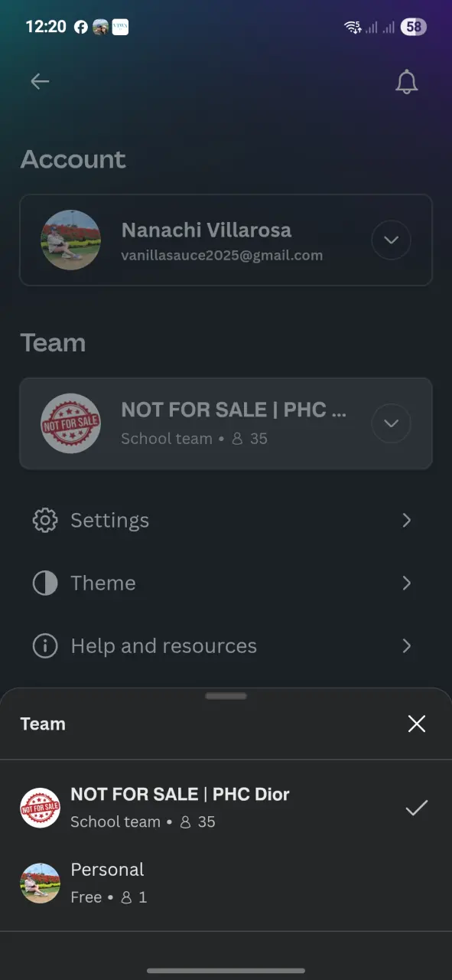Tap the bottom sheet drag handle

point(226,696)
